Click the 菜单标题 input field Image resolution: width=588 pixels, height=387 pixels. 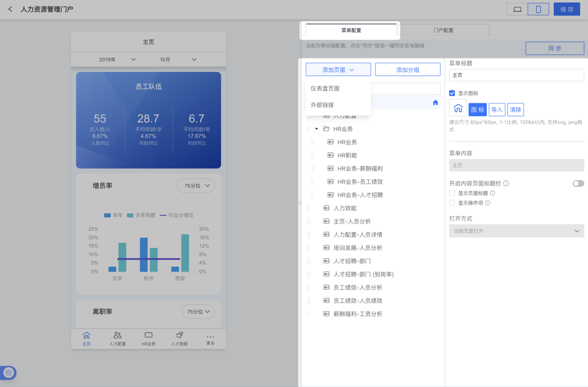(x=516, y=75)
